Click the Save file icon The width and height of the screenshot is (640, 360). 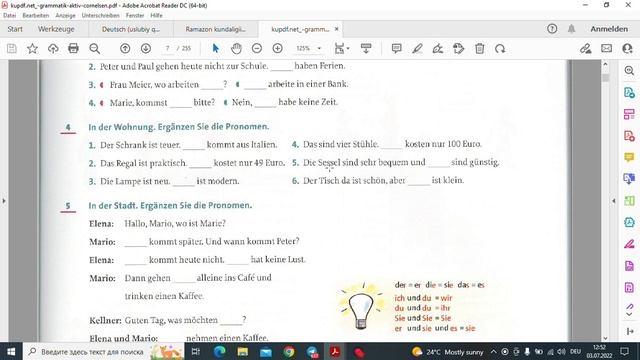click(x=12, y=49)
